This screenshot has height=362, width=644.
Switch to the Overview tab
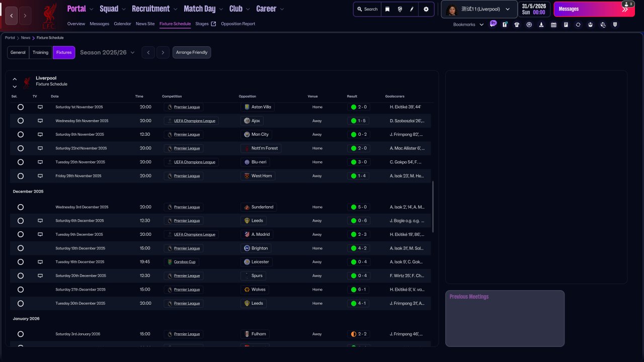pyautogui.click(x=76, y=24)
